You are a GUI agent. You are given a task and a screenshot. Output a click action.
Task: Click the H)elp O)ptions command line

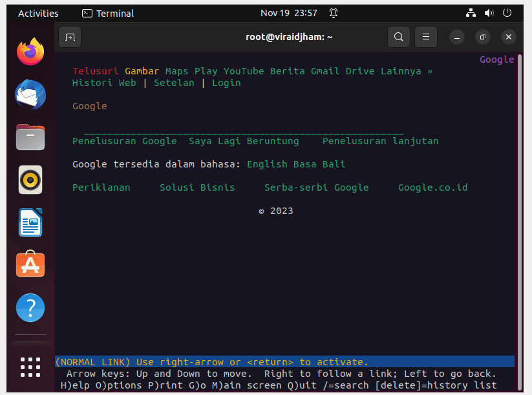click(279, 385)
